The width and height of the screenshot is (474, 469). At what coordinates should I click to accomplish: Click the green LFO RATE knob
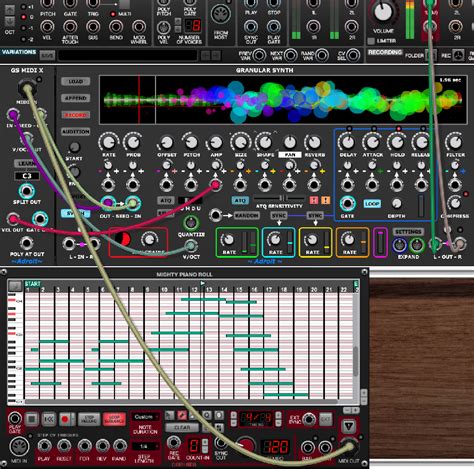[228, 239]
